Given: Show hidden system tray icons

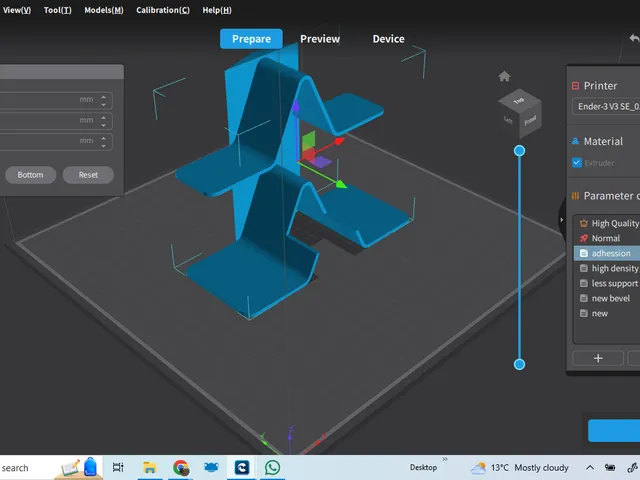Looking at the screenshot, I should click(590, 468).
